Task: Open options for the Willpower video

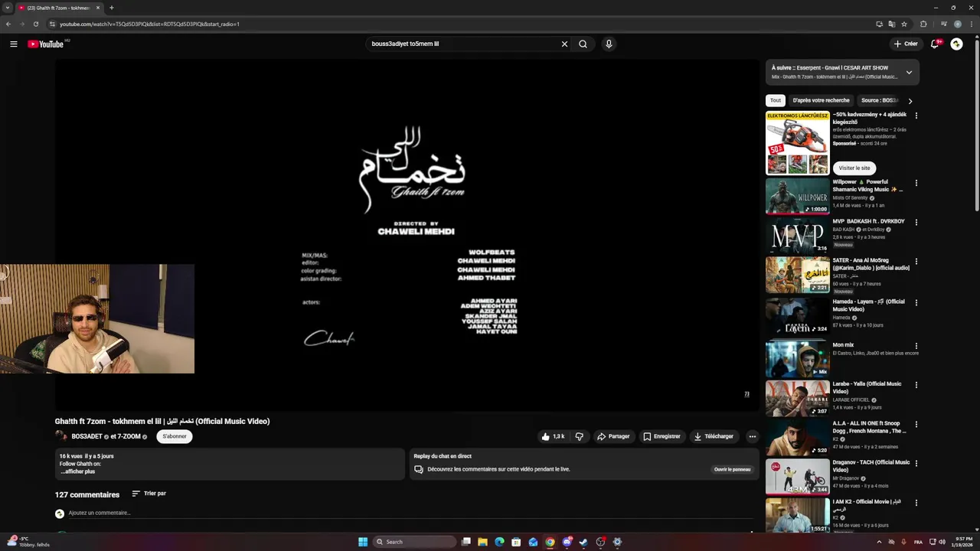Action: [x=916, y=183]
